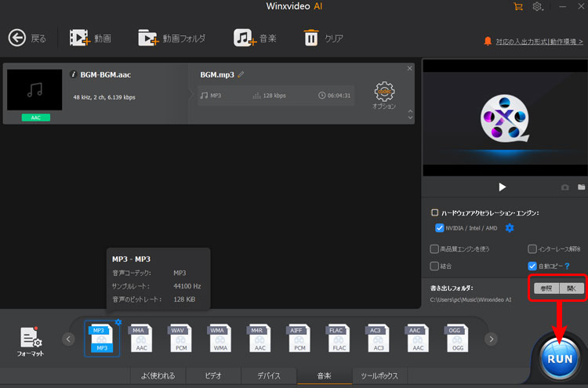588x388 pixels.
Task: Click the output path C:\Users\pc\Music\Winxvideo AI
Action: point(470,299)
